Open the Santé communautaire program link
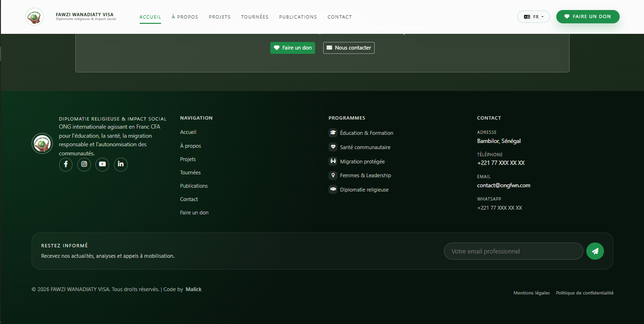 (365, 147)
